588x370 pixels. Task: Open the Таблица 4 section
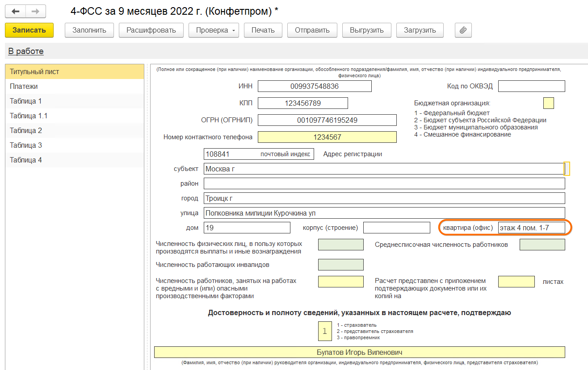(x=74, y=160)
